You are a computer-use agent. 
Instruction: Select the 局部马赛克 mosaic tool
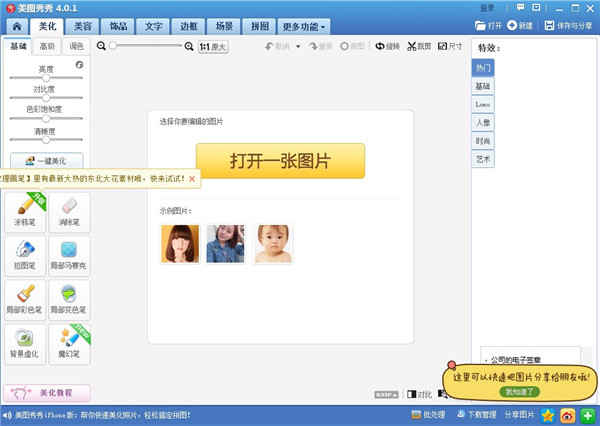click(x=69, y=255)
